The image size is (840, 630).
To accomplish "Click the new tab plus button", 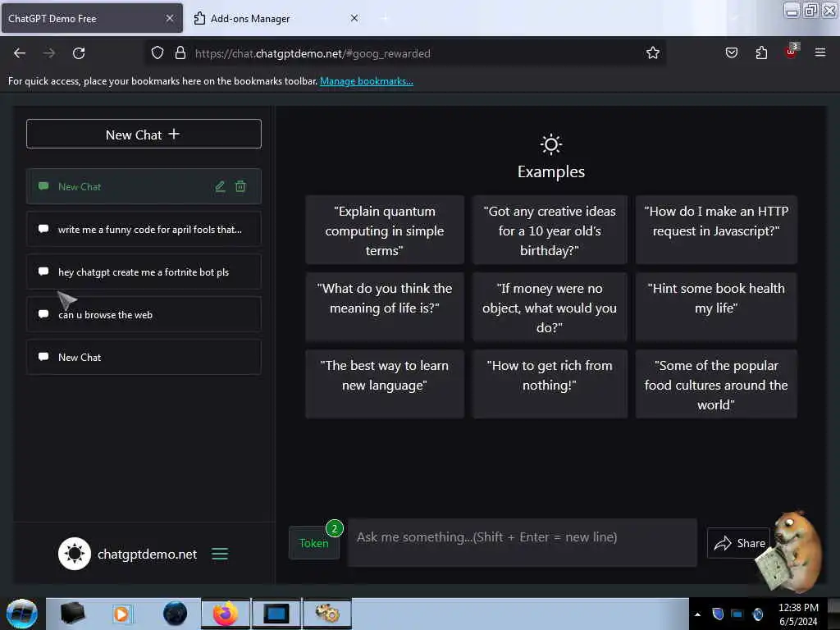I will (385, 18).
